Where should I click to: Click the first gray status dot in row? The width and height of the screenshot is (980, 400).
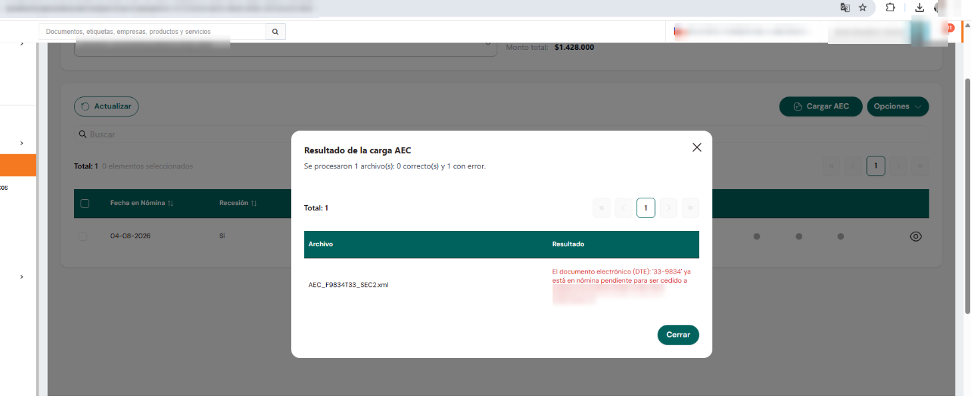point(756,236)
